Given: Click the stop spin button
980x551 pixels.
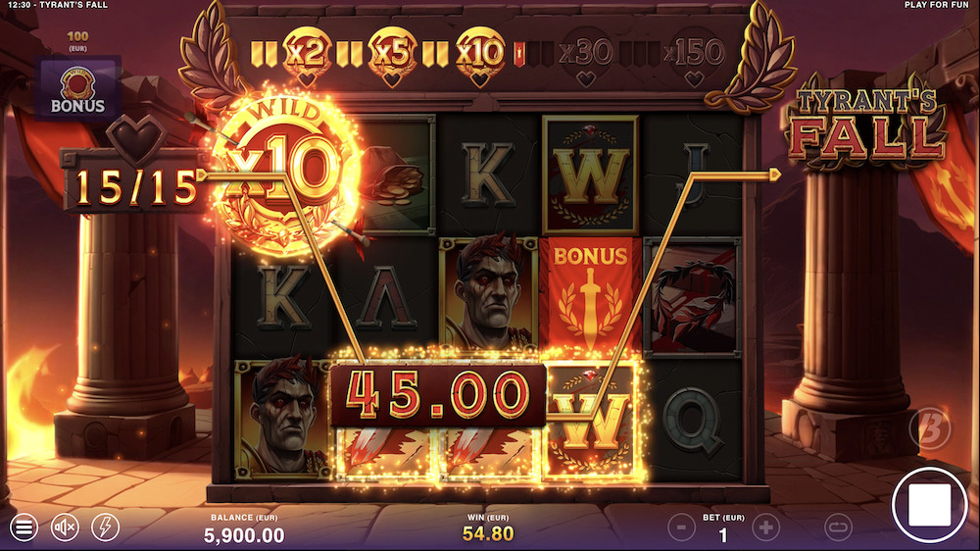Looking at the screenshot, I should [x=929, y=505].
